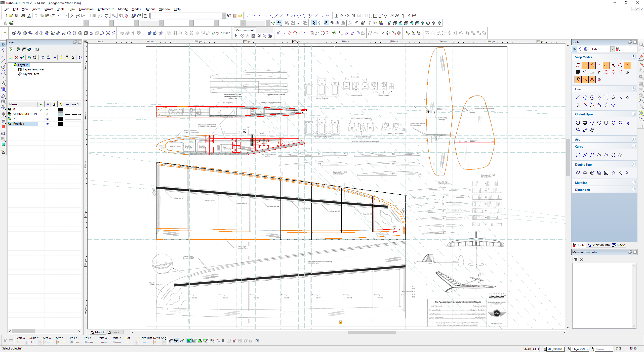Click the SNAP status bar button
Image resolution: width=644 pixels, height=352 pixels.
[x=527, y=349]
